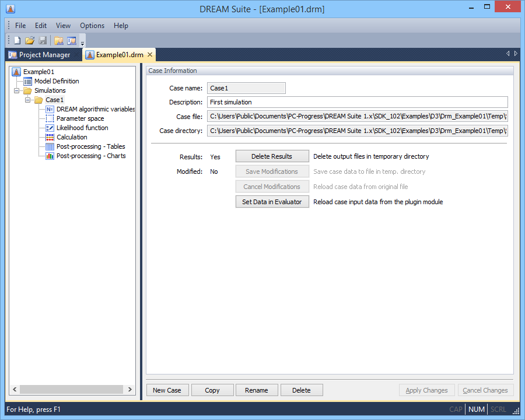Click the Post-processing Charts icon
The image size is (525, 420).
(50, 156)
